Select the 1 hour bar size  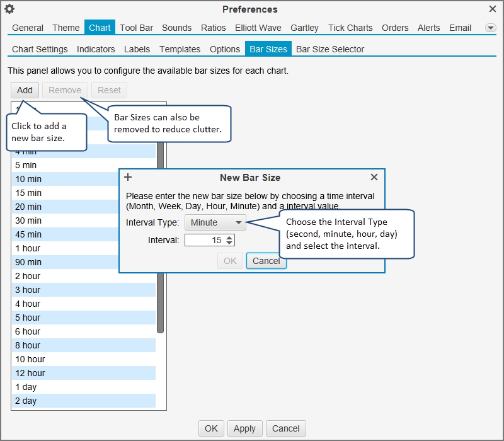pos(66,248)
